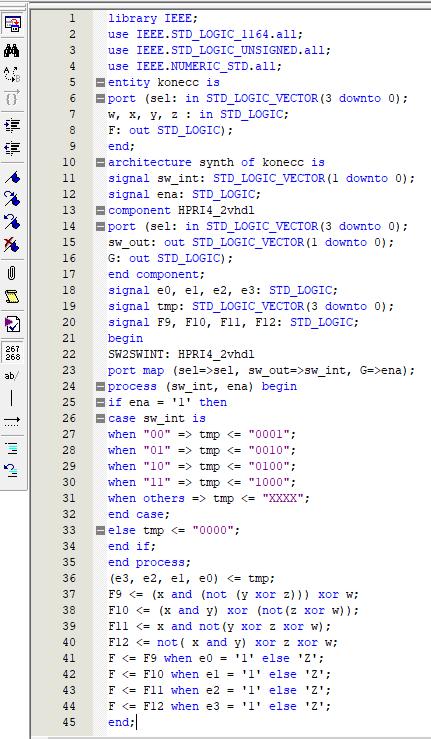Click the structure icon with blue undo arrow
431x739 pixels.
point(12,470)
